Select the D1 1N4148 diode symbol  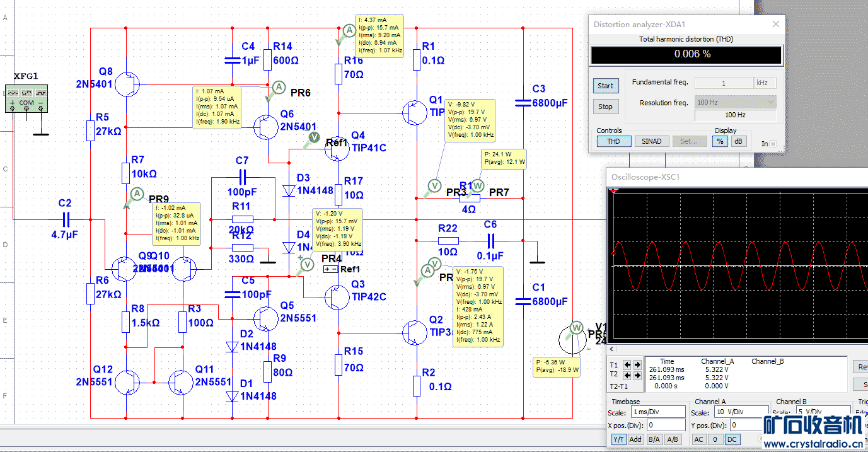[232, 396]
